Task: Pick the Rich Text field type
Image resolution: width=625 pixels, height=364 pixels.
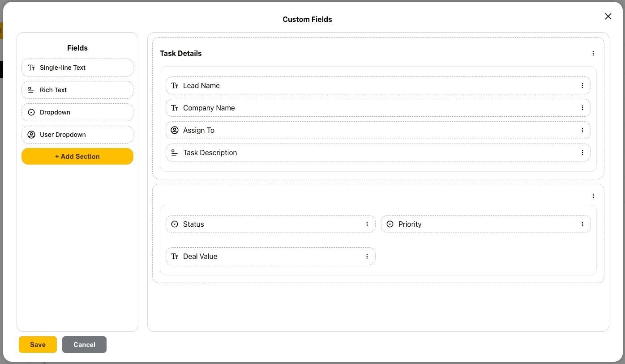Action: click(77, 90)
